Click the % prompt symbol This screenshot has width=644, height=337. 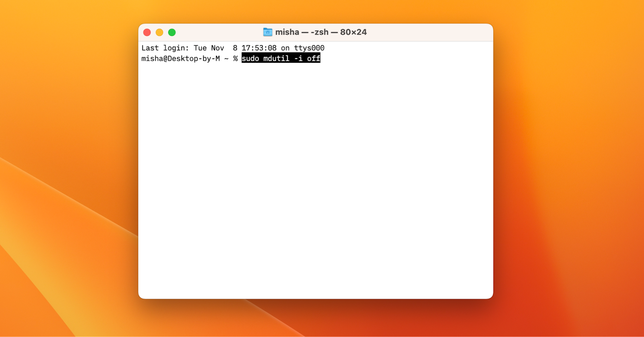click(235, 59)
